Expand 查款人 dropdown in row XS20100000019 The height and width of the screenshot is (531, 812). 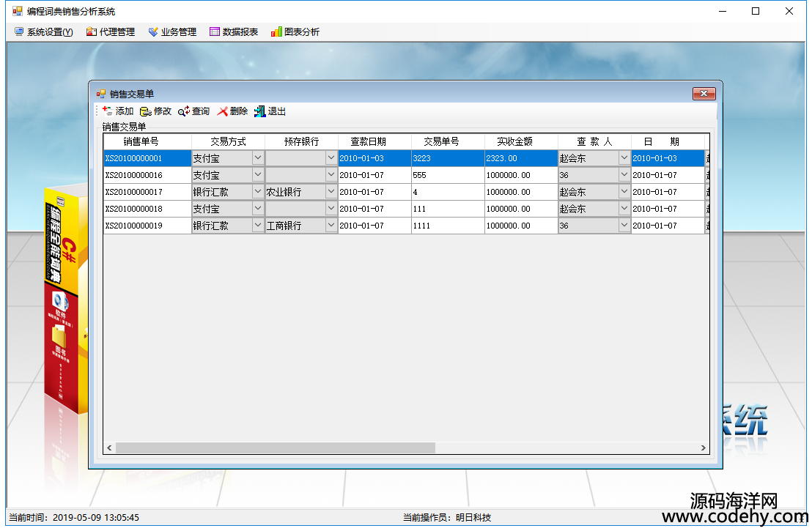point(624,226)
